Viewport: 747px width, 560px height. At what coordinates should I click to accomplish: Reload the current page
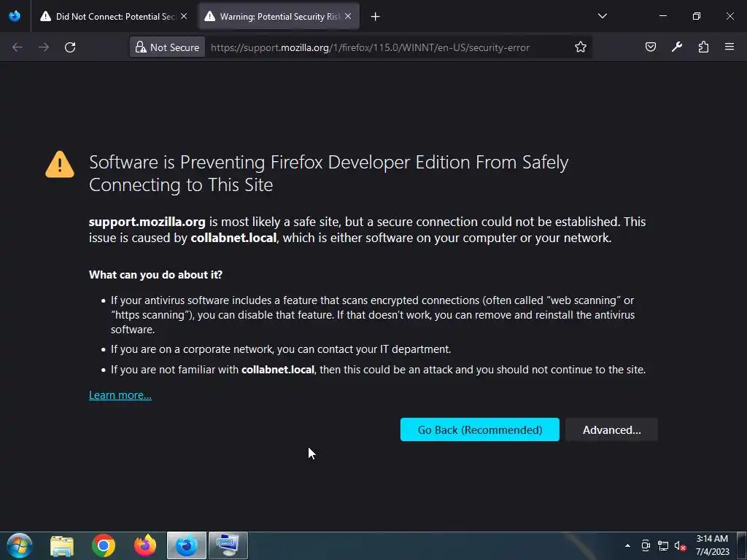pos(70,47)
